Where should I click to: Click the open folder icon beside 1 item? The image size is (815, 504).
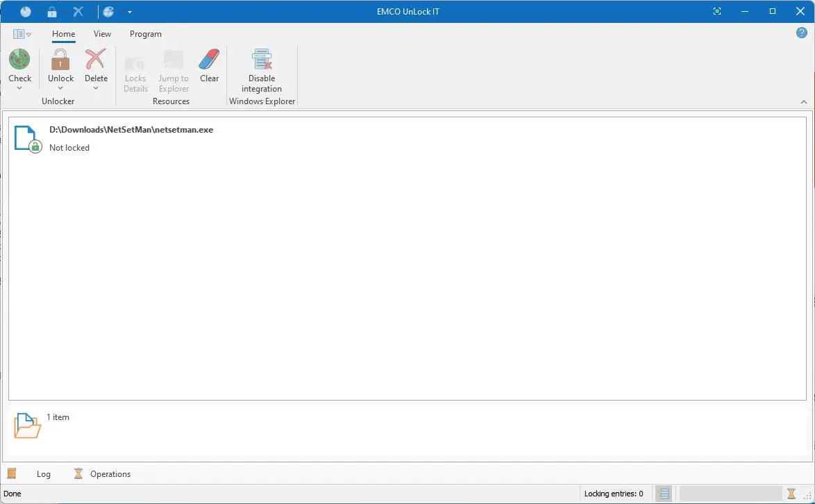click(x=27, y=426)
